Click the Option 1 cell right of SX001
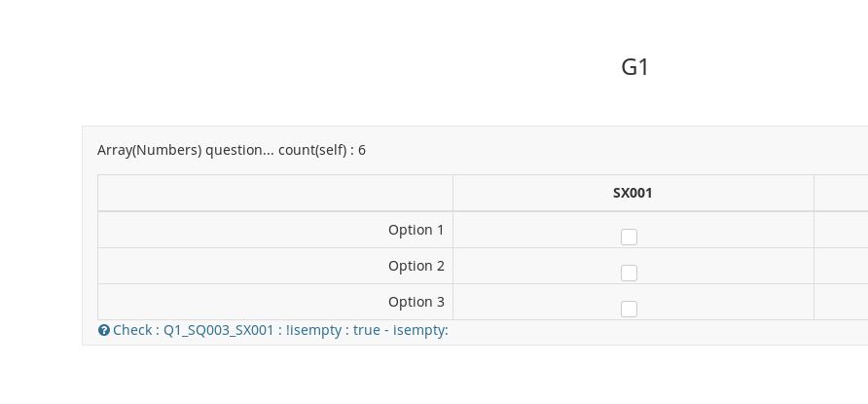Screen dimensions: 868x404 [841, 230]
